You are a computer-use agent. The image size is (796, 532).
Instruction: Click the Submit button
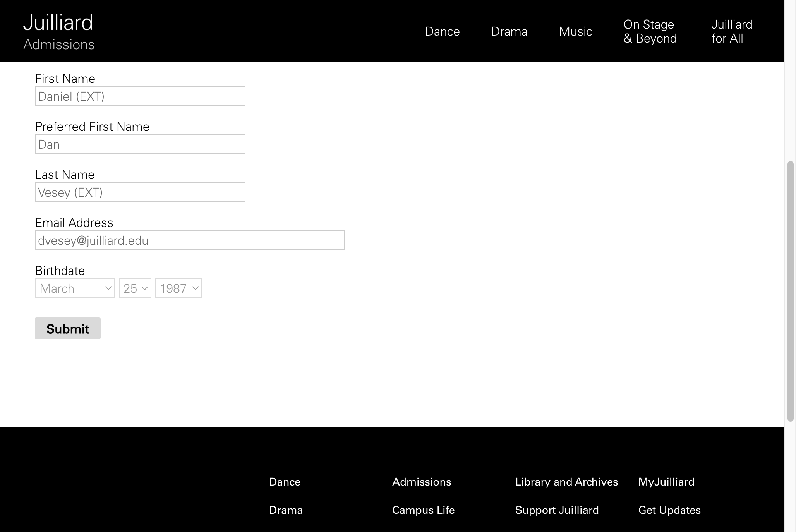68,328
